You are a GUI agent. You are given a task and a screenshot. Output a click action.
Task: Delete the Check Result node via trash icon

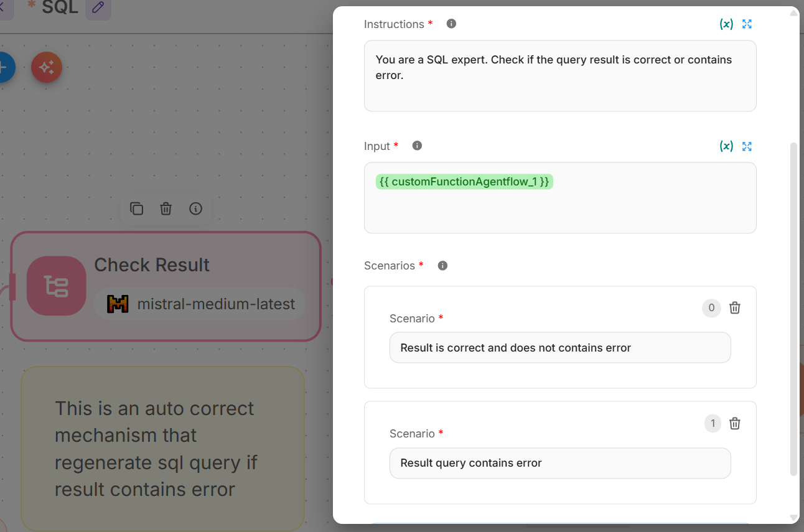tap(166, 209)
